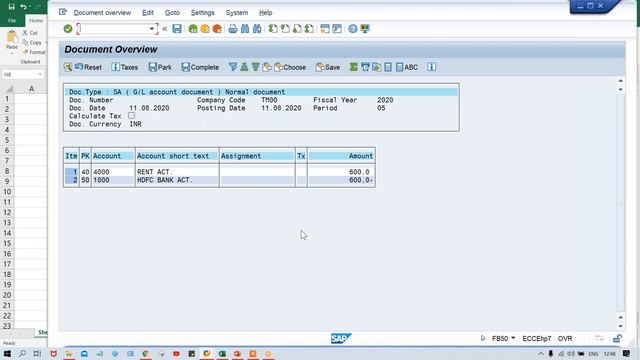Click the yellow Exit icon

click(205, 29)
